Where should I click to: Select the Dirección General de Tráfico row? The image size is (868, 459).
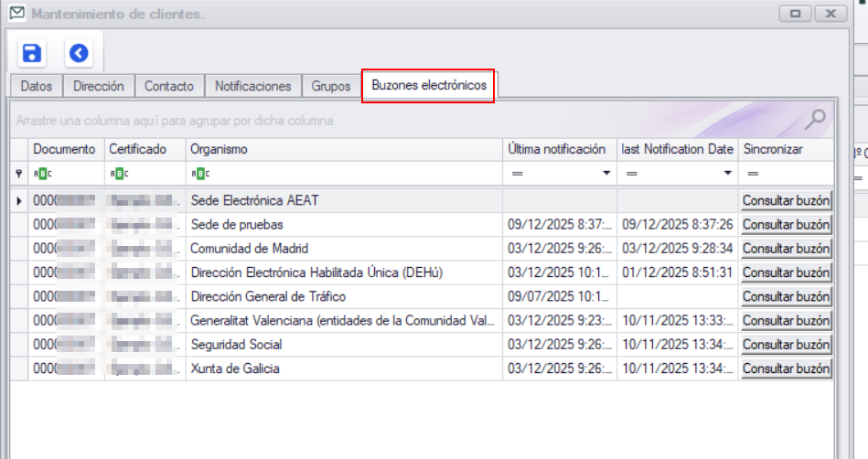point(343,296)
